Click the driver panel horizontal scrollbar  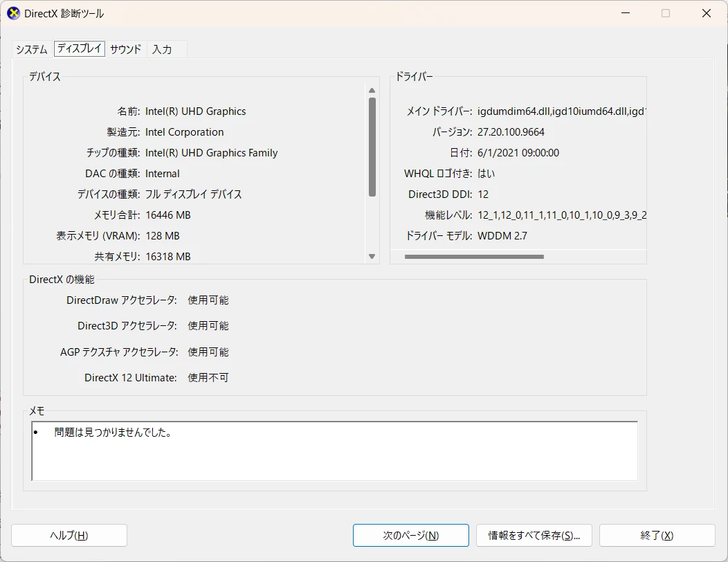[474, 256]
